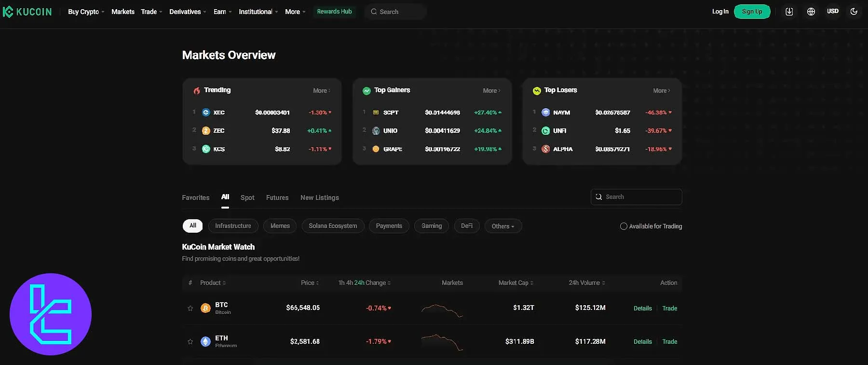
Task: Expand the Others category dropdown
Action: (503, 226)
